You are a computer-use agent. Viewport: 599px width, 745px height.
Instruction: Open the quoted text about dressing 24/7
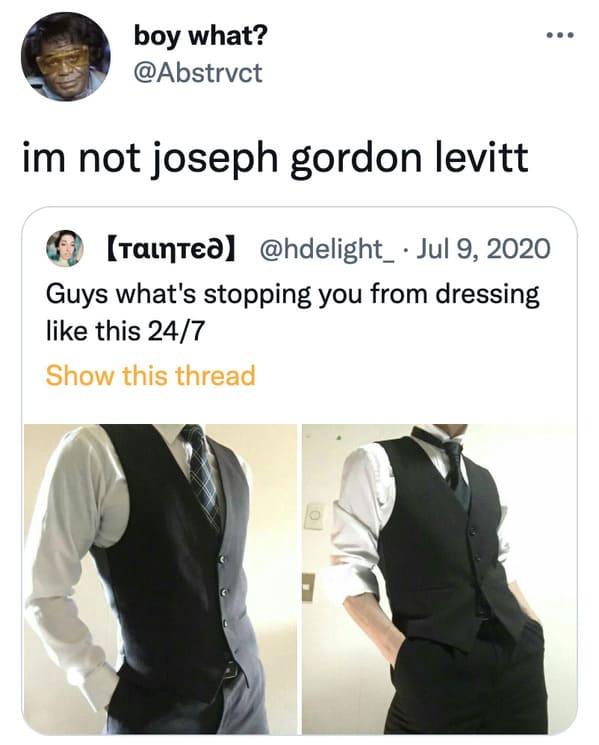tap(293, 313)
